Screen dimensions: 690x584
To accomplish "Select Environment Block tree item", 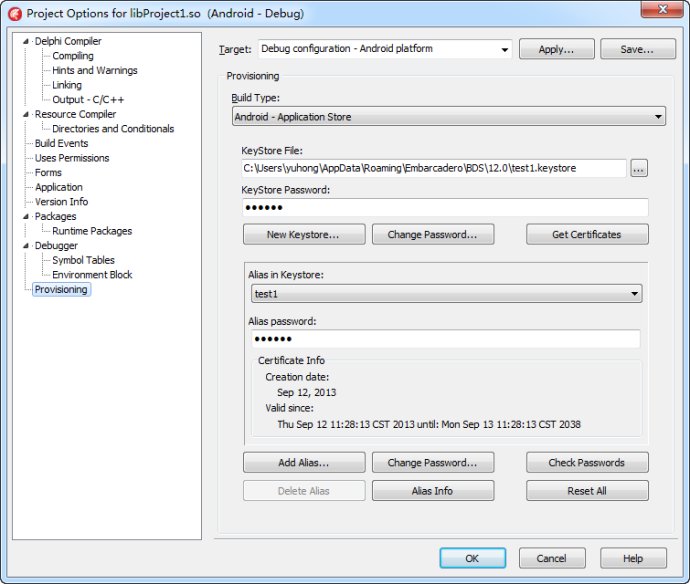I will tap(92, 275).
